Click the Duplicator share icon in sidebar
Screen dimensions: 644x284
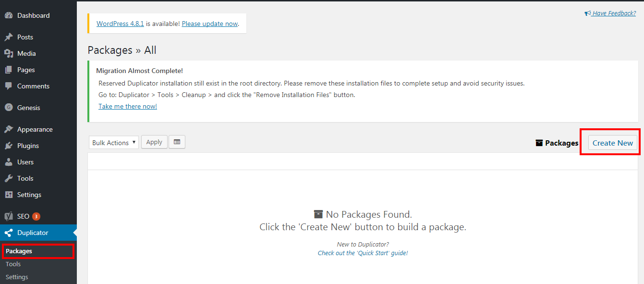coord(9,233)
